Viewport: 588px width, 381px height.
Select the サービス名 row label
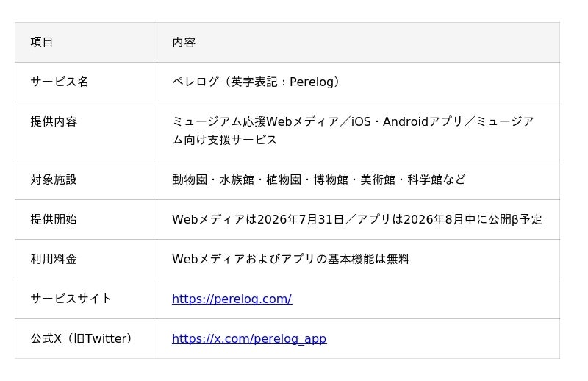click(x=60, y=82)
